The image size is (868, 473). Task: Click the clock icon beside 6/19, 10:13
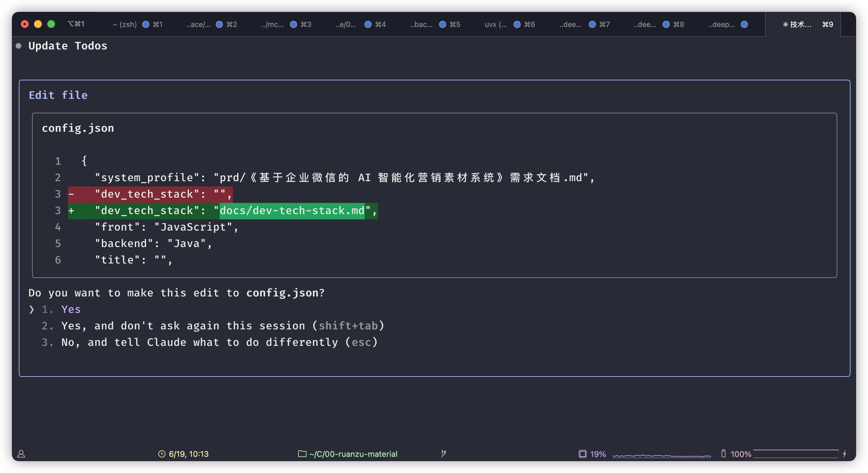(x=162, y=454)
